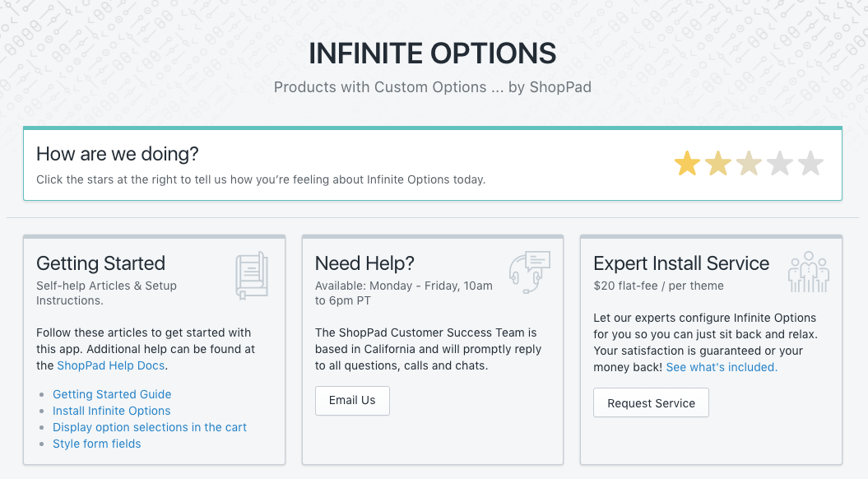This screenshot has height=479, width=868.
Task: Click the Need Help headset chat icon
Action: [530, 272]
